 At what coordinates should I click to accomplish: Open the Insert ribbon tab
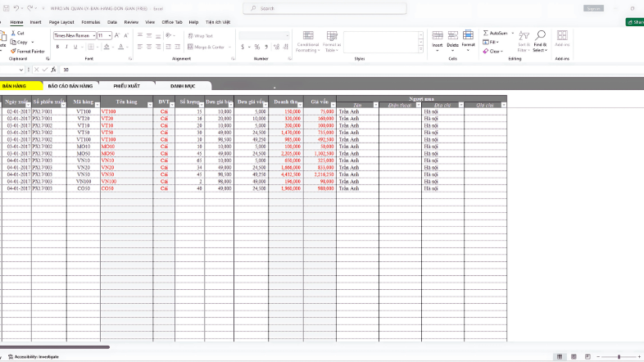click(35, 22)
